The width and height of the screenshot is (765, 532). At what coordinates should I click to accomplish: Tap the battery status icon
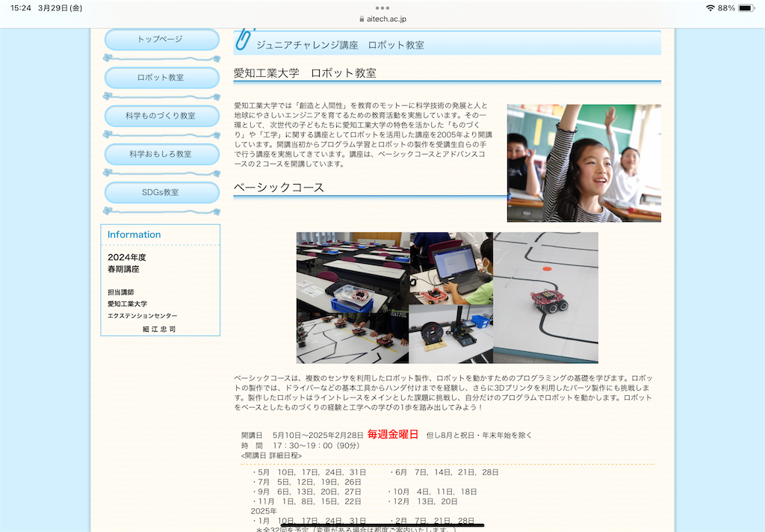[x=746, y=7]
